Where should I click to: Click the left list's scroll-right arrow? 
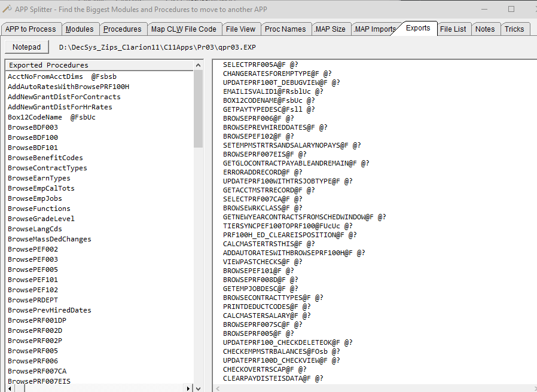(x=188, y=388)
